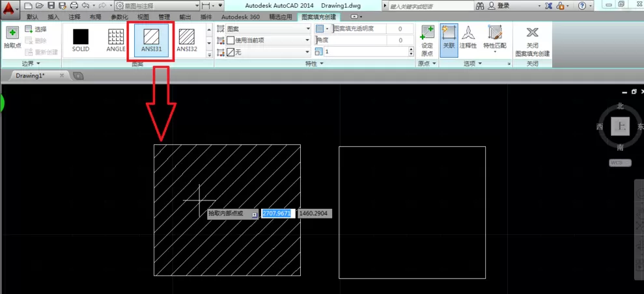Open the Undo history dropdown arrow
644x294 pixels.
pos(94,6)
